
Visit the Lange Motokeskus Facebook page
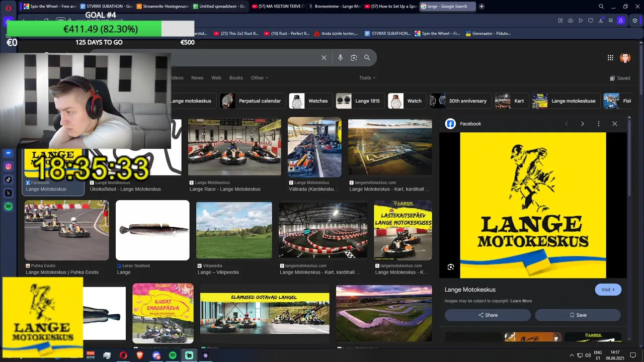click(x=608, y=290)
